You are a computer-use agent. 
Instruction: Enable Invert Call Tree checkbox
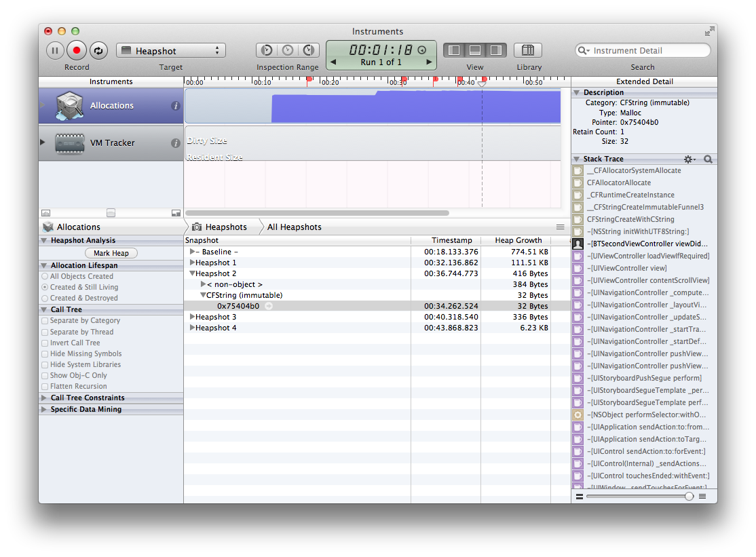click(x=45, y=343)
